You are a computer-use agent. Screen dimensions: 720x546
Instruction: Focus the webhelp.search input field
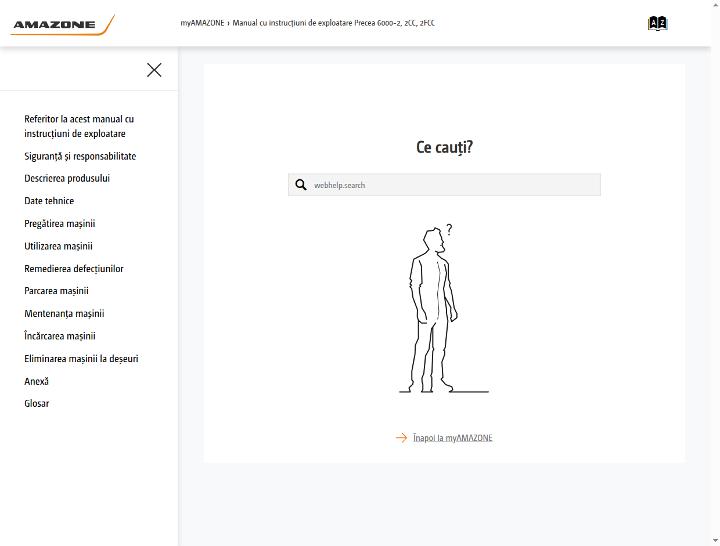pyautogui.click(x=444, y=185)
